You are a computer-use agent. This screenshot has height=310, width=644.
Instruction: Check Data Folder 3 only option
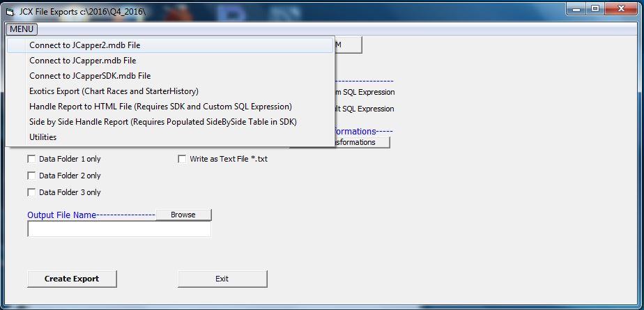tap(31, 192)
